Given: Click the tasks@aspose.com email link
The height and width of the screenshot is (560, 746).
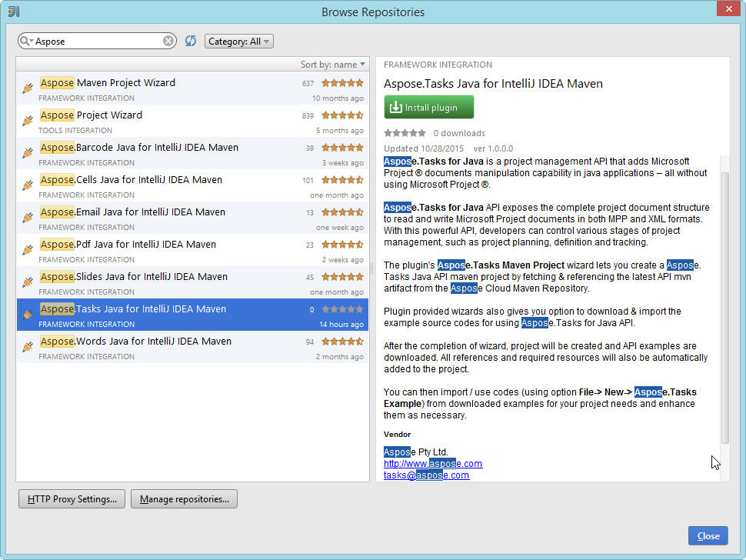Looking at the screenshot, I should point(426,475).
